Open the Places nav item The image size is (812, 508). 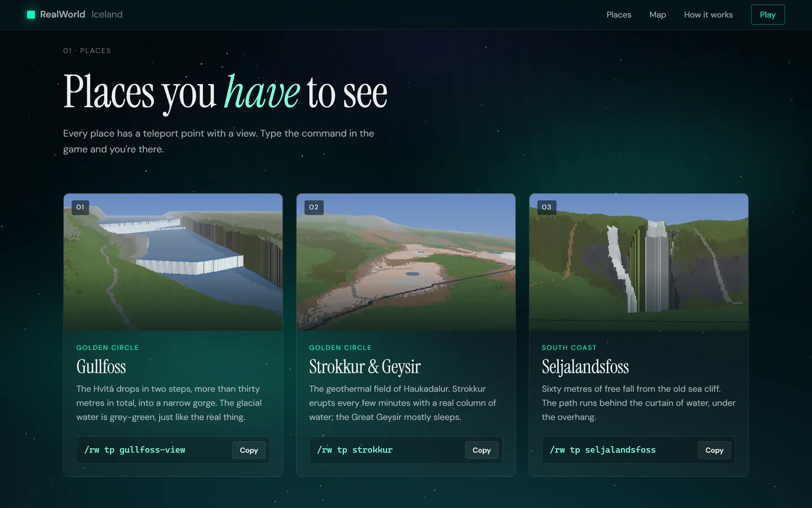pyautogui.click(x=619, y=15)
